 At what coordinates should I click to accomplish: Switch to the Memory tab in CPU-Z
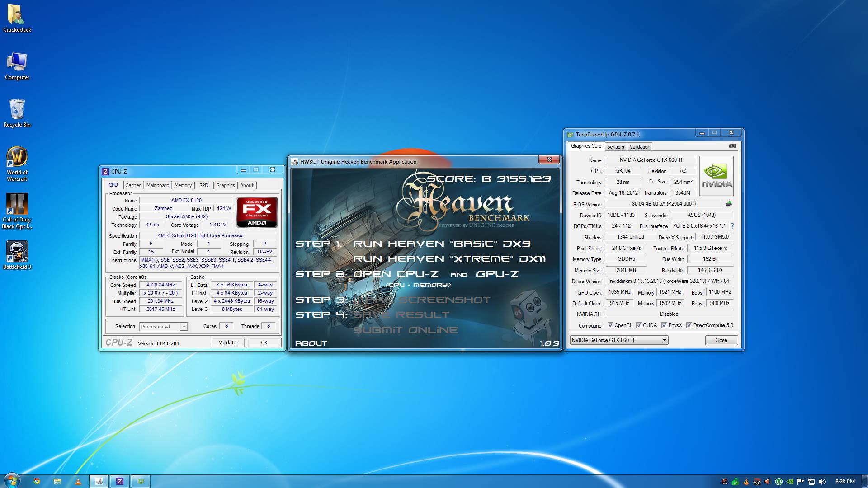click(x=183, y=185)
